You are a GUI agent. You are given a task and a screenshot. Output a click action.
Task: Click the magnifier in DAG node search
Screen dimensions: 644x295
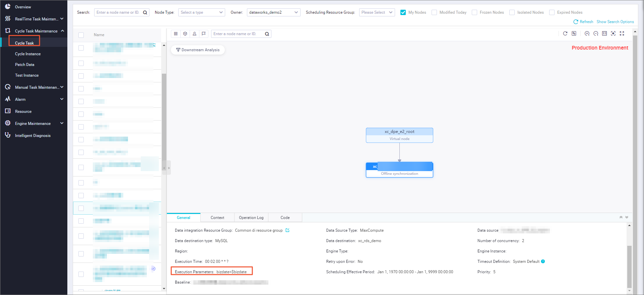click(x=267, y=34)
